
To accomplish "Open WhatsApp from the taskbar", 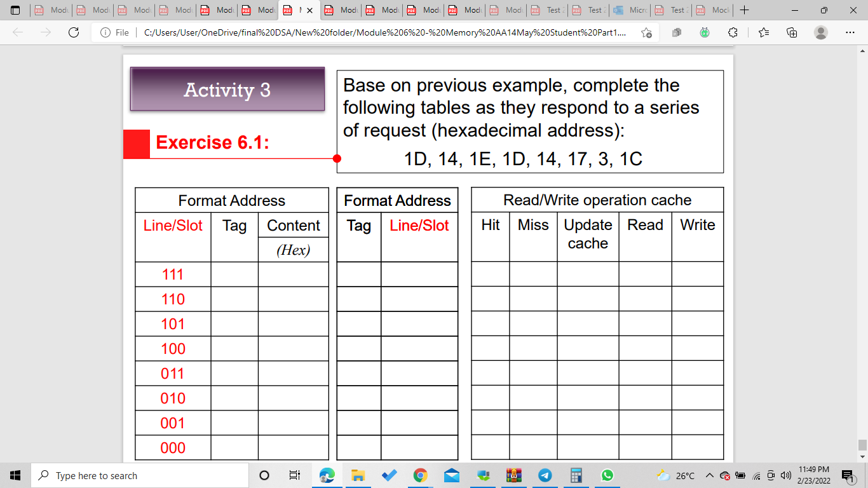I will point(607,475).
